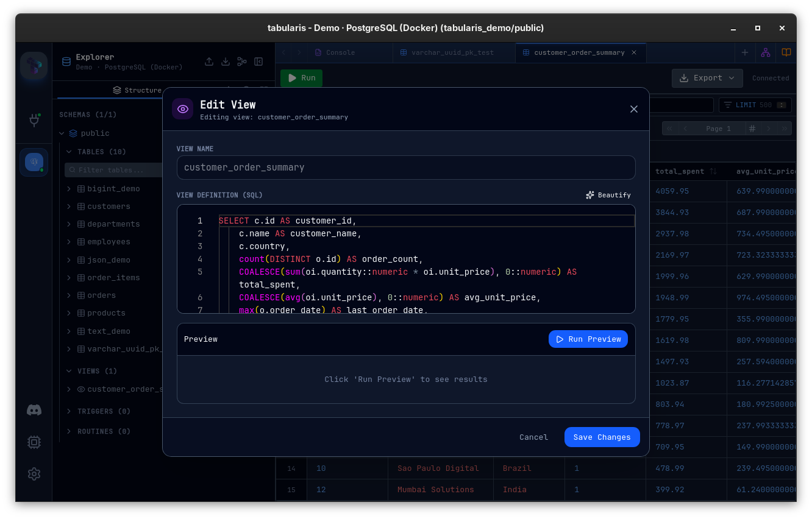Click the database icon beside Explorer title
The width and height of the screenshot is (812, 519).
click(66, 62)
